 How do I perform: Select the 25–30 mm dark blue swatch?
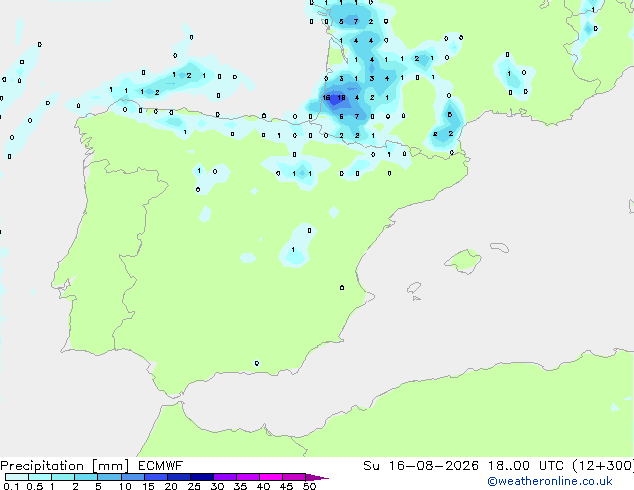click(202, 477)
